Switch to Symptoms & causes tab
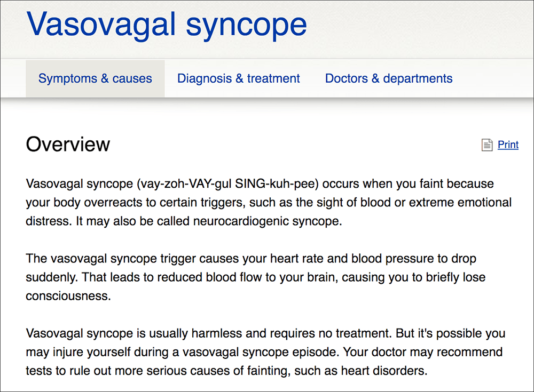The width and height of the screenshot is (534, 392). point(95,78)
